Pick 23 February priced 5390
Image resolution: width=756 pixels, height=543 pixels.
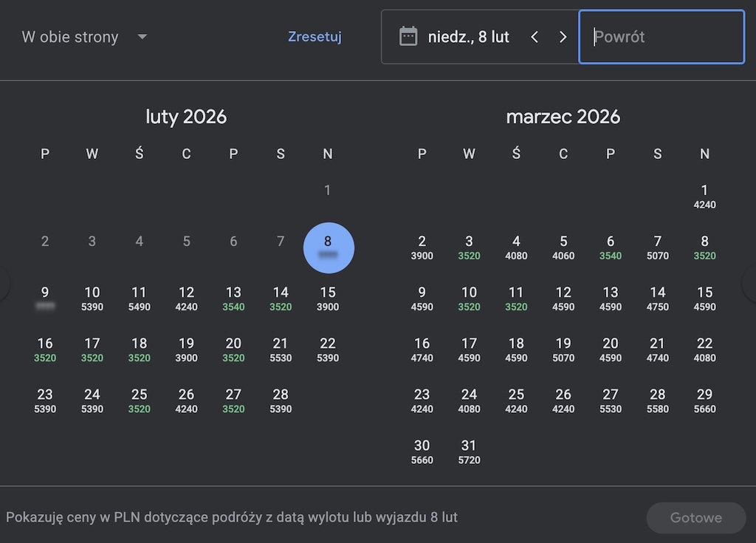coord(45,401)
